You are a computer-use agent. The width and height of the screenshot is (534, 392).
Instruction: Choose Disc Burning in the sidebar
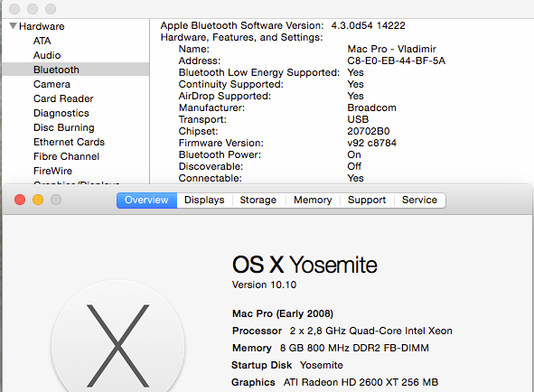point(64,127)
